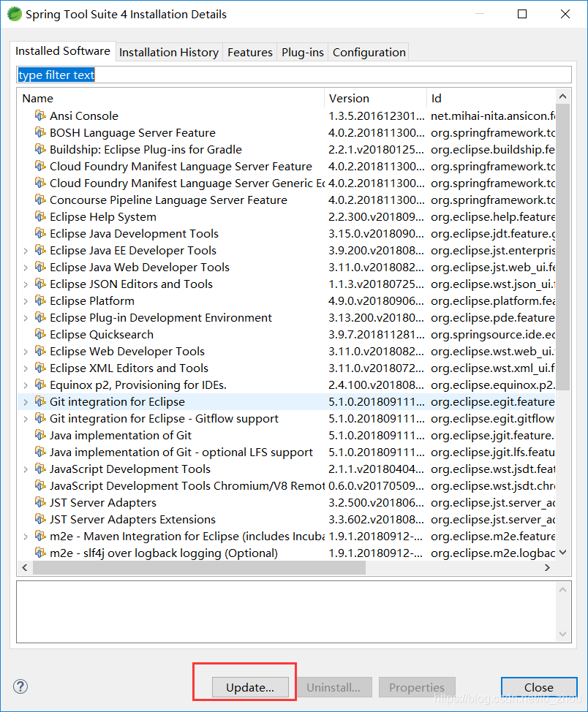Click the Eclipse Plug-in Development Environment icon
Screen dimensions: 588x712
(x=40, y=317)
